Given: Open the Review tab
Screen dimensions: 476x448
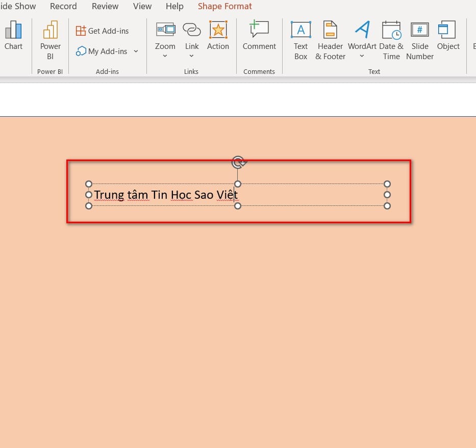Looking at the screenshot, I should click(105, 6).
